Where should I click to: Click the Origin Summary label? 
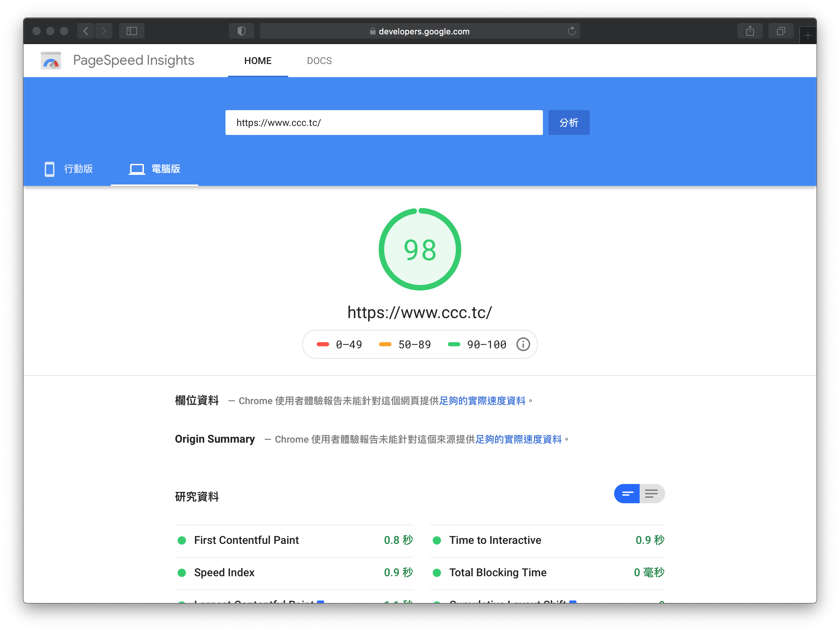[x=215, y=439]
